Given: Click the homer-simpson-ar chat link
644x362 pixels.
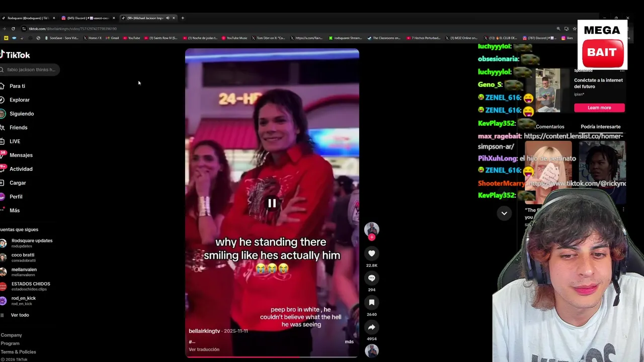Looking at the screenshot, I should [550, 141].
